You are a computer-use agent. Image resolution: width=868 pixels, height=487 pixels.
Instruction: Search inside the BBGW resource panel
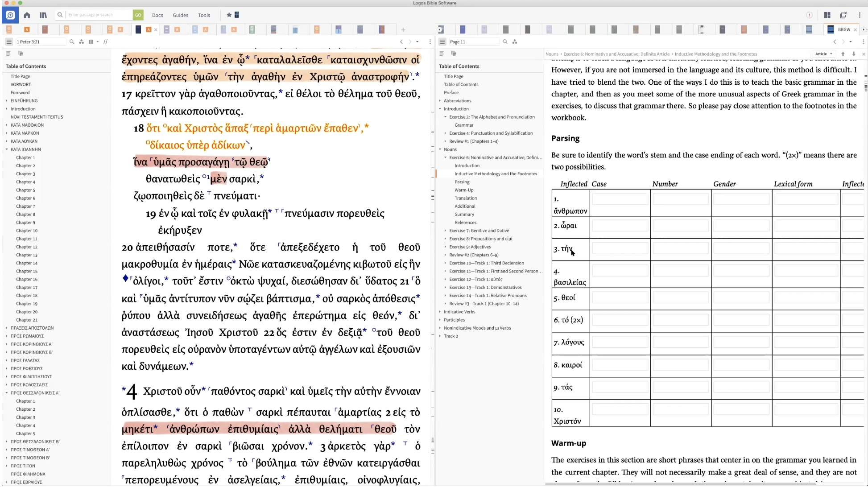[505, 41]
